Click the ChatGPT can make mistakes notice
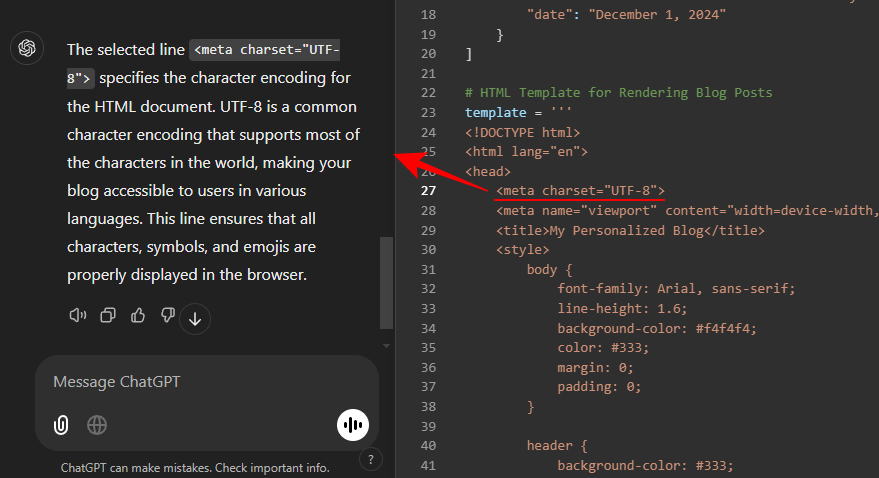The image size is (879, 478). click(195, 468)
